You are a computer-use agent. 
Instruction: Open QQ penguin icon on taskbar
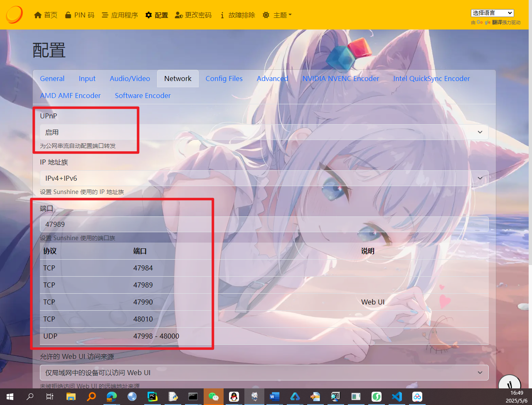234,397
